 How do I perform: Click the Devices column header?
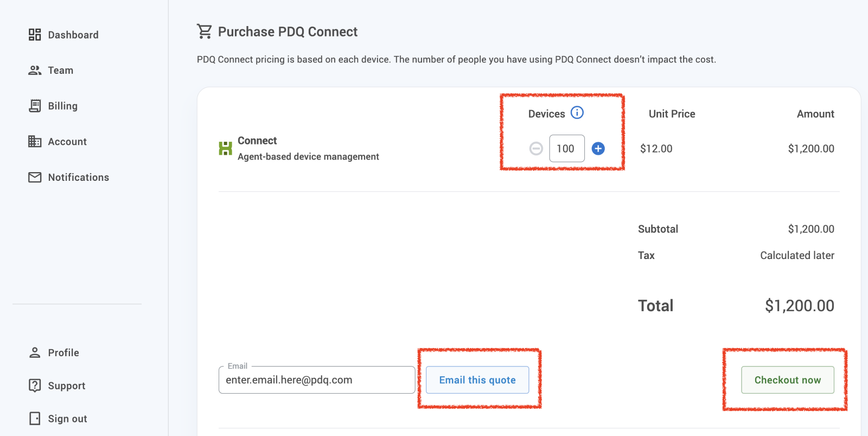pos(546,114)
